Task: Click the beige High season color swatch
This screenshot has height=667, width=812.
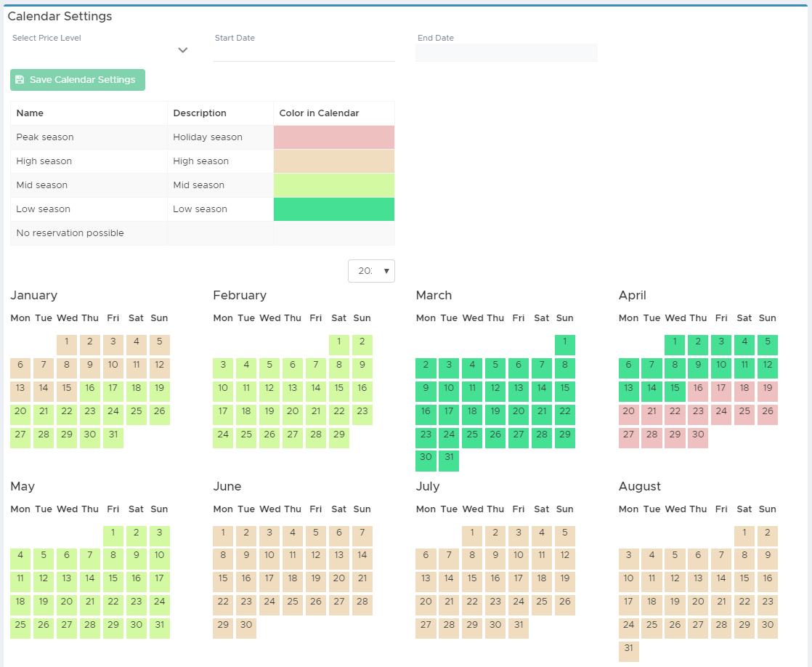Action: 334,161
